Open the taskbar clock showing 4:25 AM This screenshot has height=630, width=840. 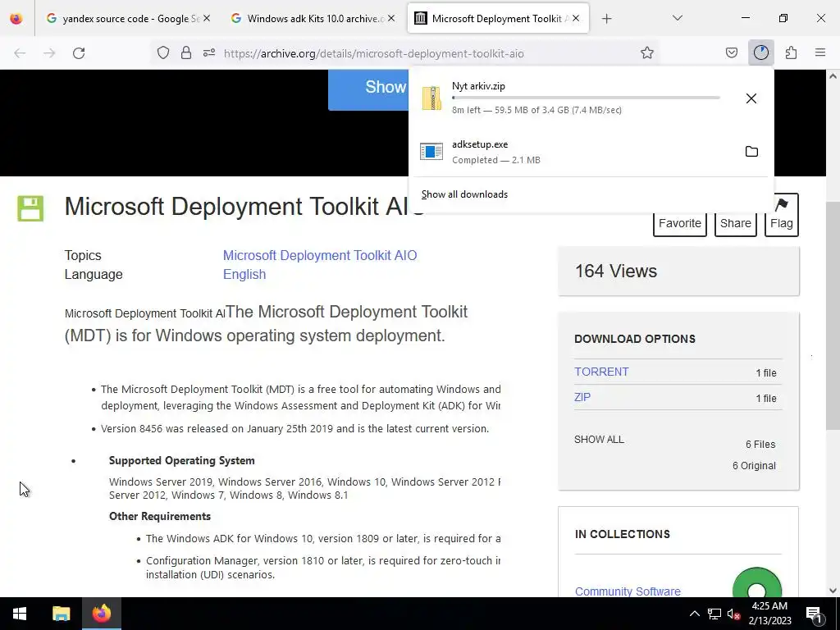[x=769, y=614]
